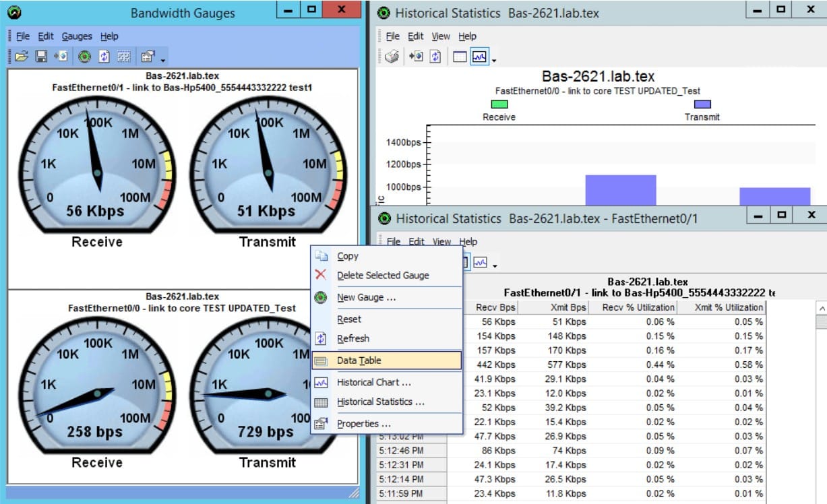827x504 pixels.
Task: Click Refresh icon in top Historical Statistics toolbar
Action: 435,57
